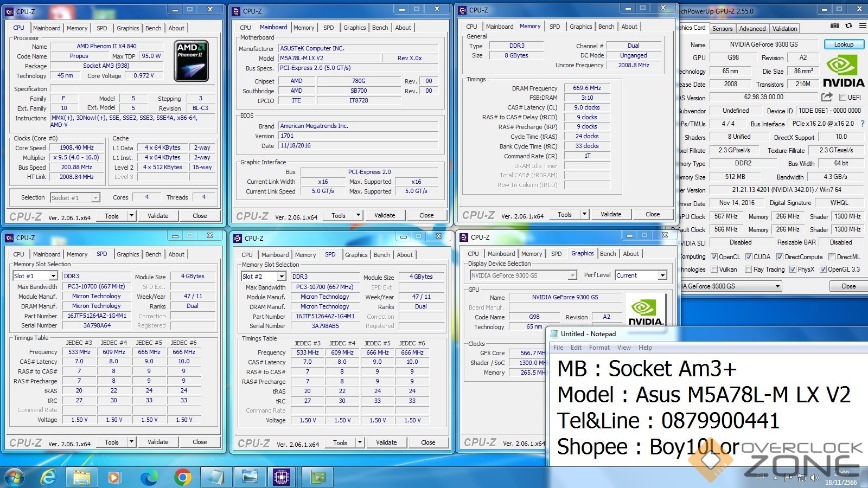This screenshot has width=868, height=488.
Task: Click the Bus Interface question mark
Action: tap(863, 124)
